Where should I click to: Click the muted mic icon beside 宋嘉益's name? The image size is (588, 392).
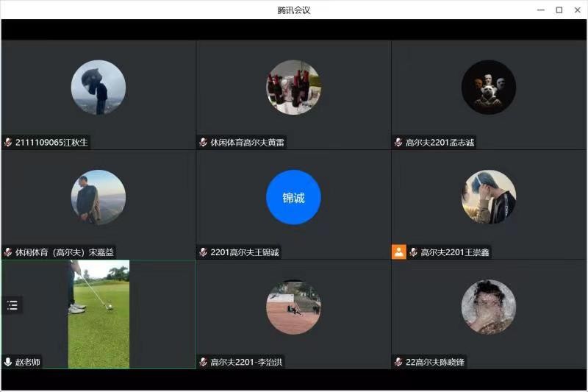pos(8,252)
